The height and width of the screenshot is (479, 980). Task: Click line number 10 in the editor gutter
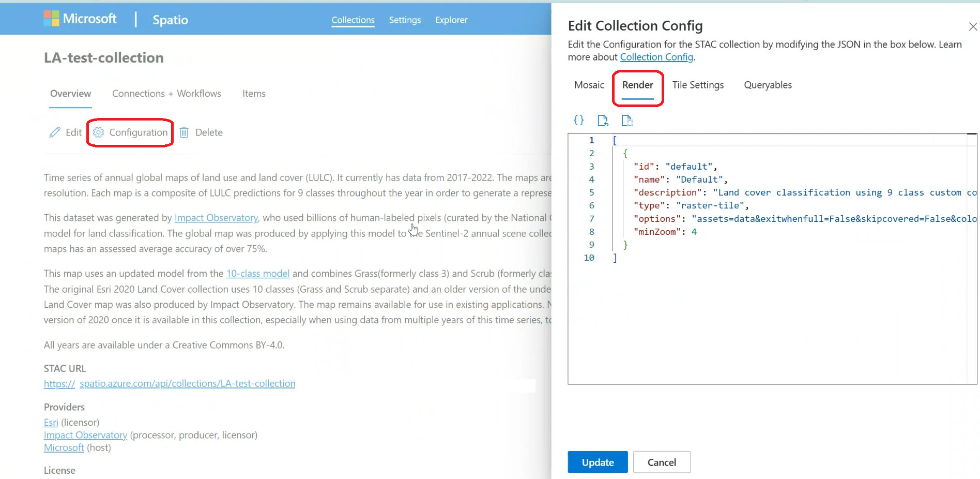click(x=589, y=258)
